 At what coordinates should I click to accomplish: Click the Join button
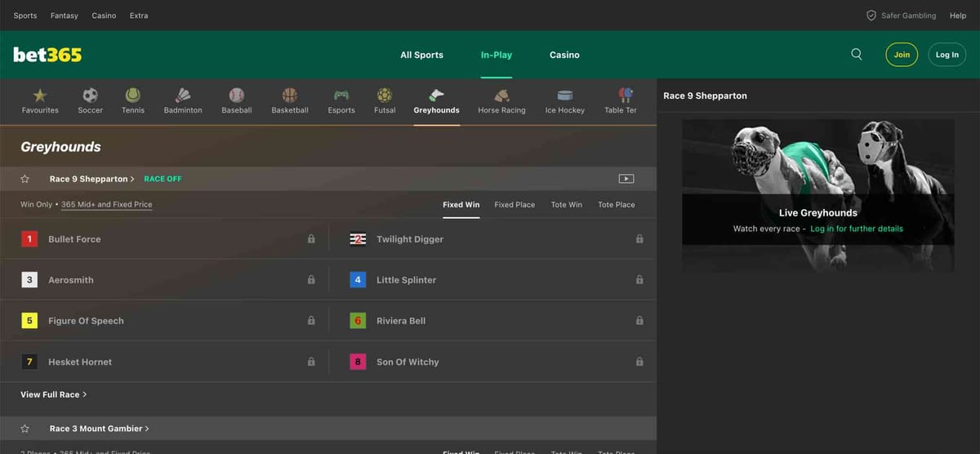pos(902,55)
